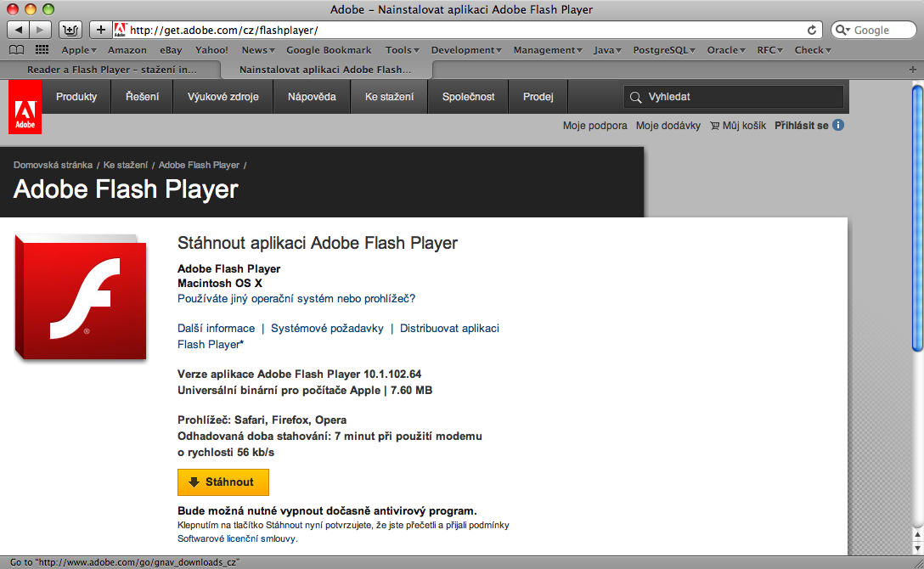
Task: Expand the Apple bookmarks folder dropdown
Action: [79, 50]
